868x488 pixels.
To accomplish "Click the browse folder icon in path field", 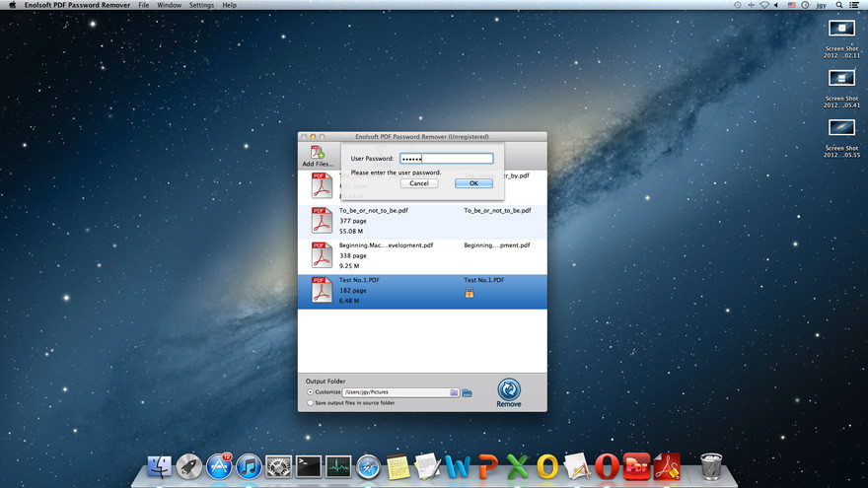I will click(x=454, y=392).
